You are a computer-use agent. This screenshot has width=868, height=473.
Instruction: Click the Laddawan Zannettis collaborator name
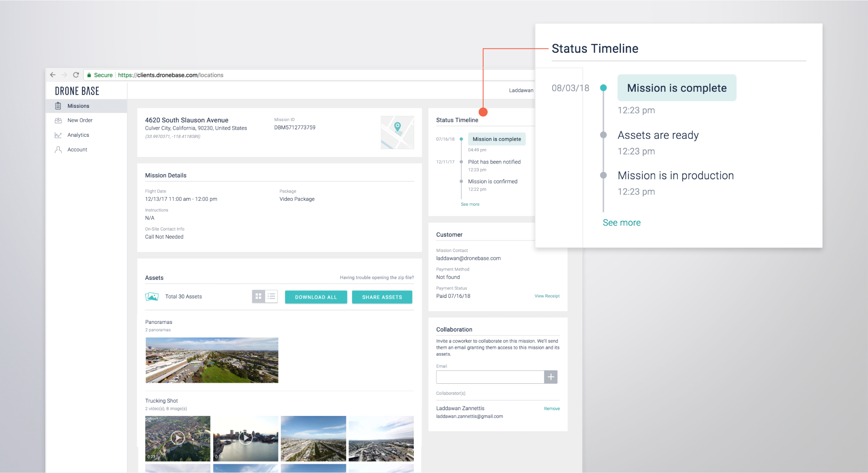pyautogui.click(x=460, y=409)
